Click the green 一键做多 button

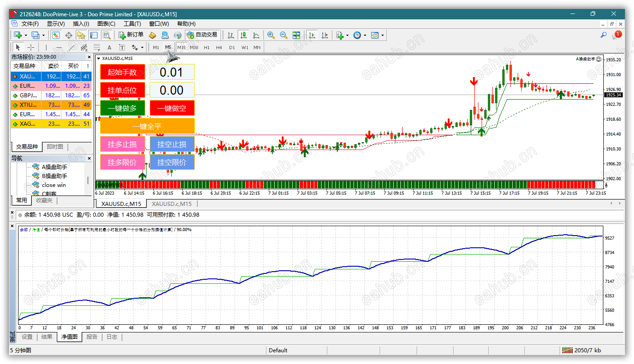(x=122, y=108)
